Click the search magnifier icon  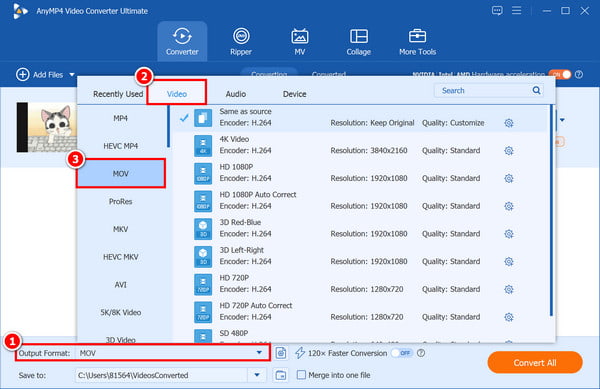point(536,91)
